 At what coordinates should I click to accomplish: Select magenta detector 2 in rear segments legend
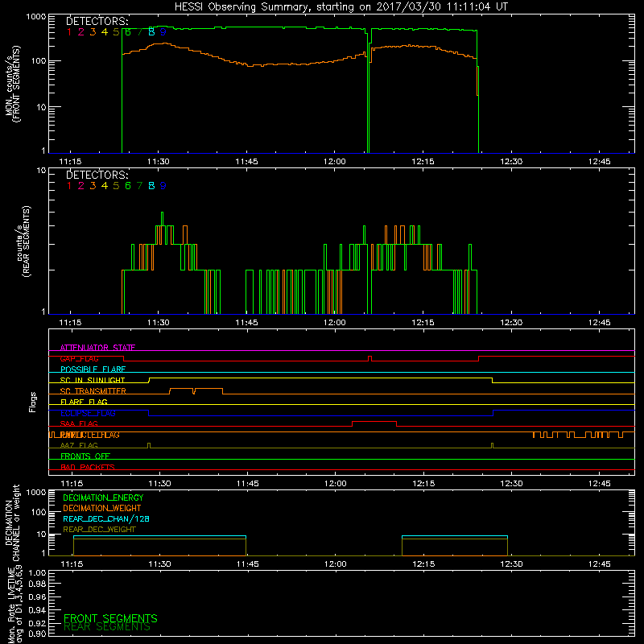click(81, 186)
